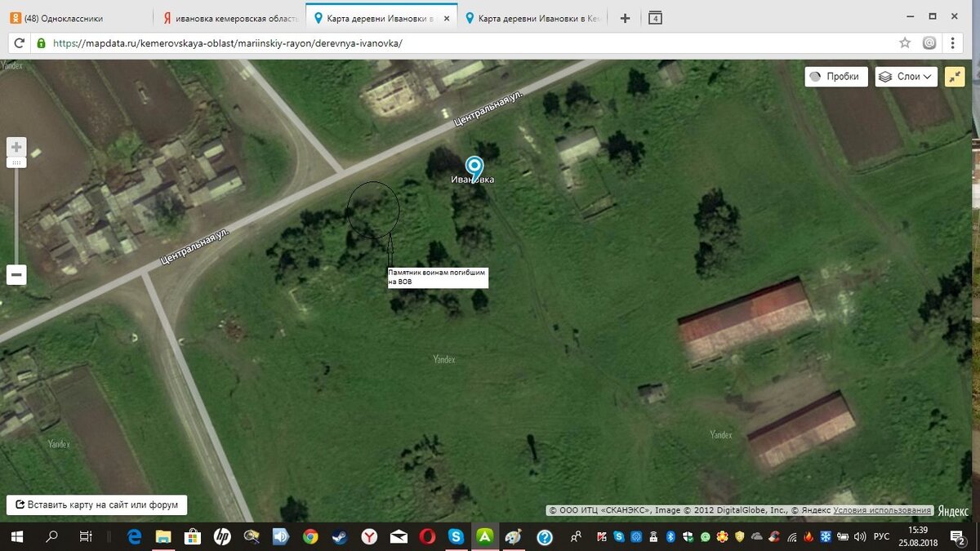Open Opera browser from the taskbar
Image resolution: width=980 pixels, height=551 pixels.
[x=427, y=536]
